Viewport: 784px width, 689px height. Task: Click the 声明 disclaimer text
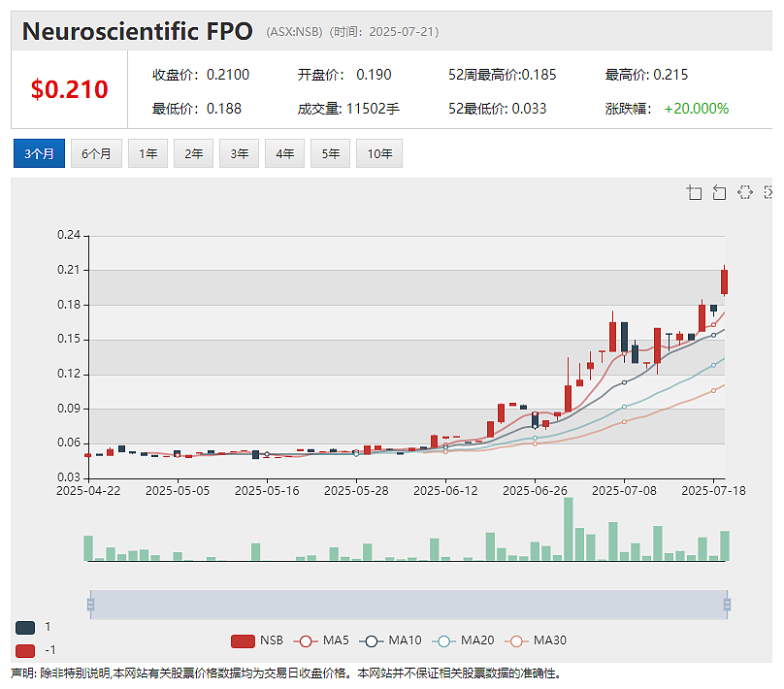pos(286,674)
